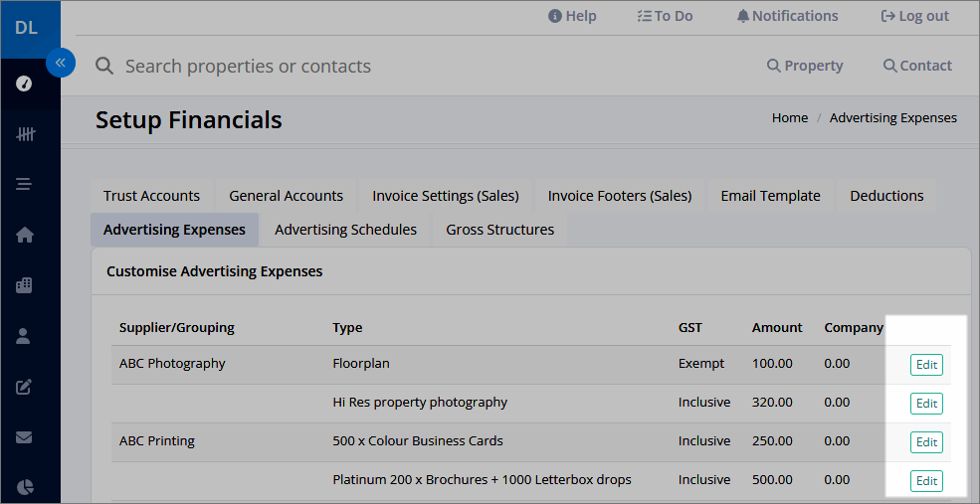Choose the Property search option
Image resolution: width=980 pixels, height=504 pixels.
coord(805,66)
